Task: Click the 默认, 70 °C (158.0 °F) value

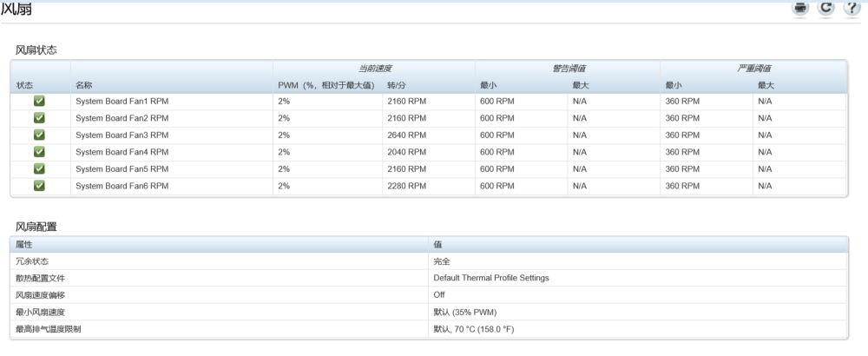Action: (x=474, y=329)
